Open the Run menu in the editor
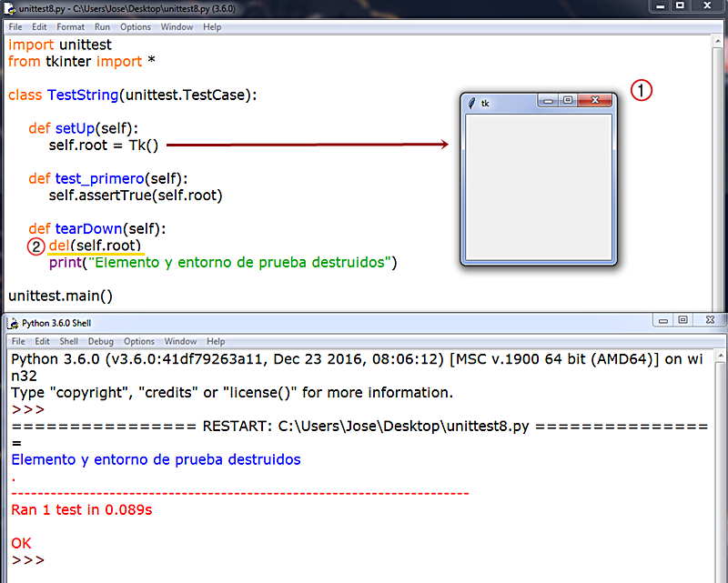 coord(102,26)
